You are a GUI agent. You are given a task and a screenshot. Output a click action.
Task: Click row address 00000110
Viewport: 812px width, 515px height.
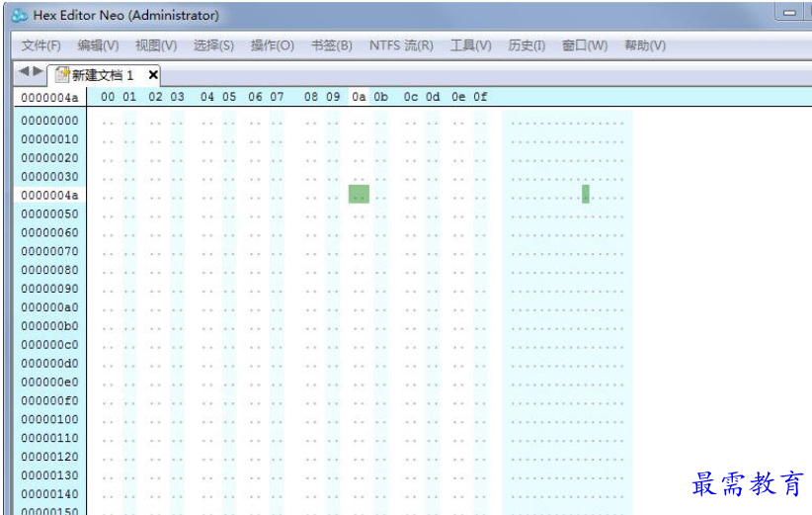pos(49,438)
